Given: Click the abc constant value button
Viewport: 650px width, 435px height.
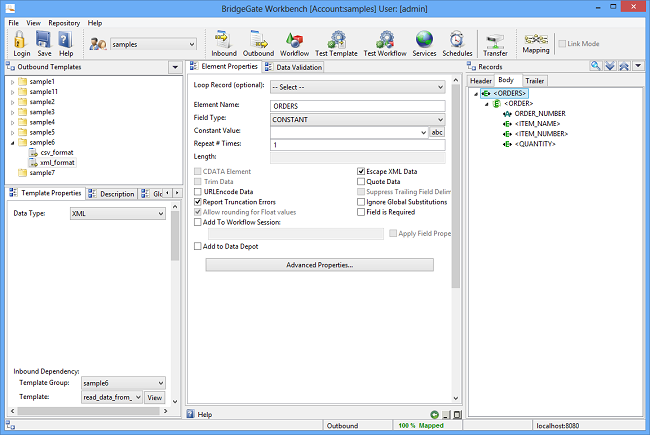Looking at the screenshot, I should point(437,132).
